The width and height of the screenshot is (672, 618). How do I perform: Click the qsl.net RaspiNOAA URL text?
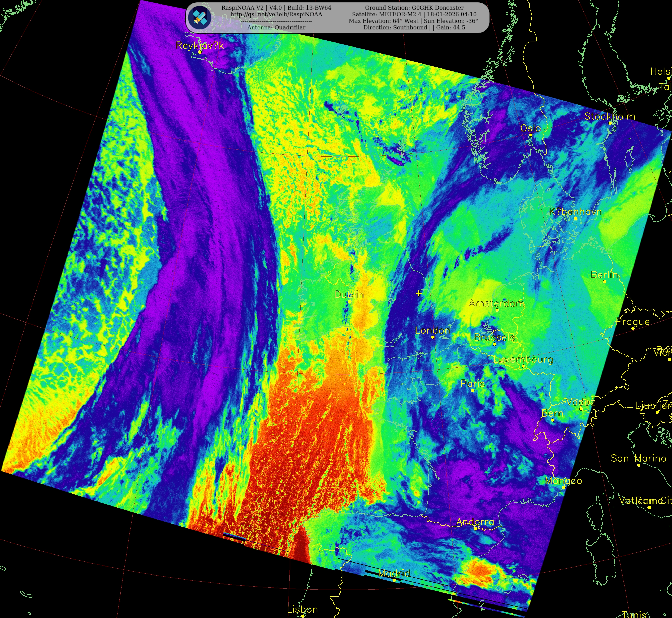pyautogui.click(x=276, y=14)
